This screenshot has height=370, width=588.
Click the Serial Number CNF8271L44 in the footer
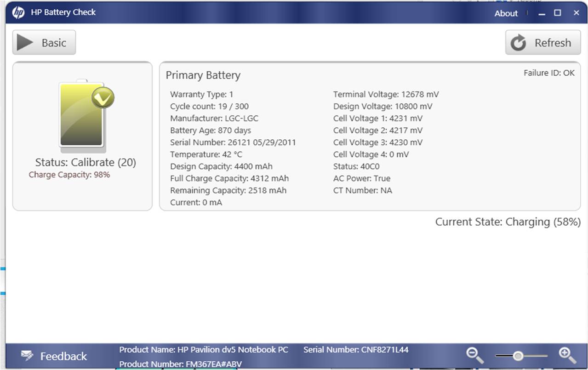pos(355,349)
